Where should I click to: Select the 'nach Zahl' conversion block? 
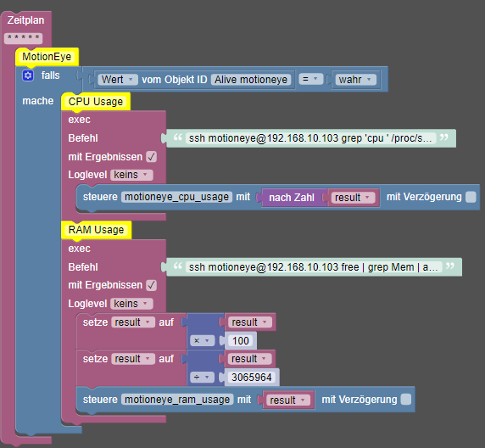coord(292,198)
